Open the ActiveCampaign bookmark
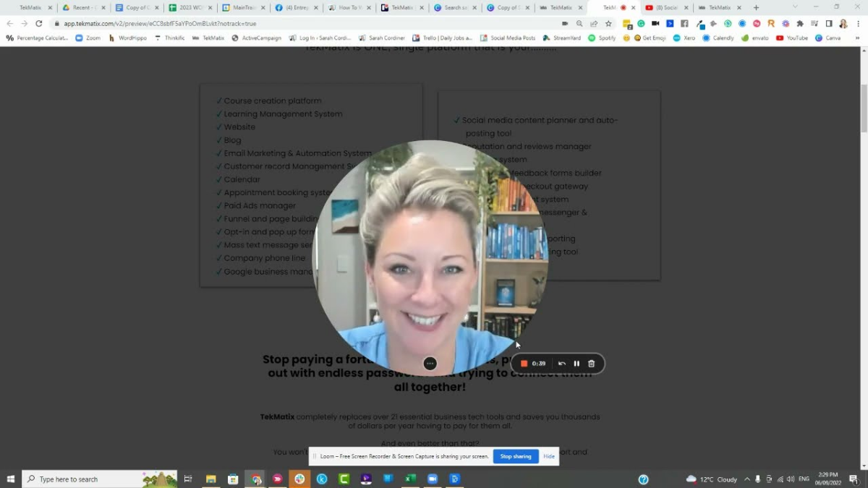868x488 pixels. [257, 38]
